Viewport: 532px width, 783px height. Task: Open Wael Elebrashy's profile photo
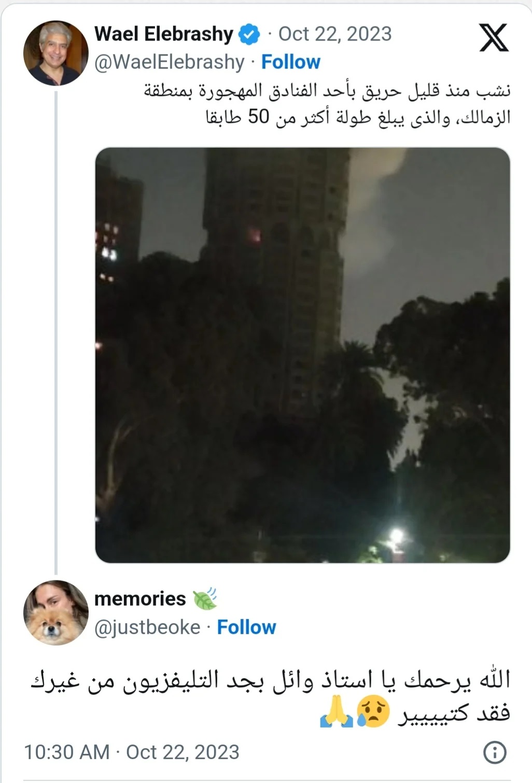55,52
